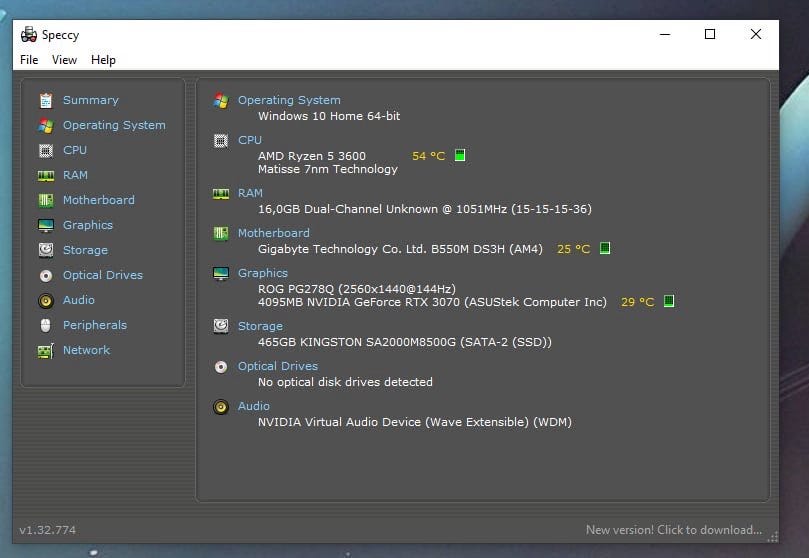809x558 pixels.
Task: Click the Audio heading link in summary
Action: 253,406
